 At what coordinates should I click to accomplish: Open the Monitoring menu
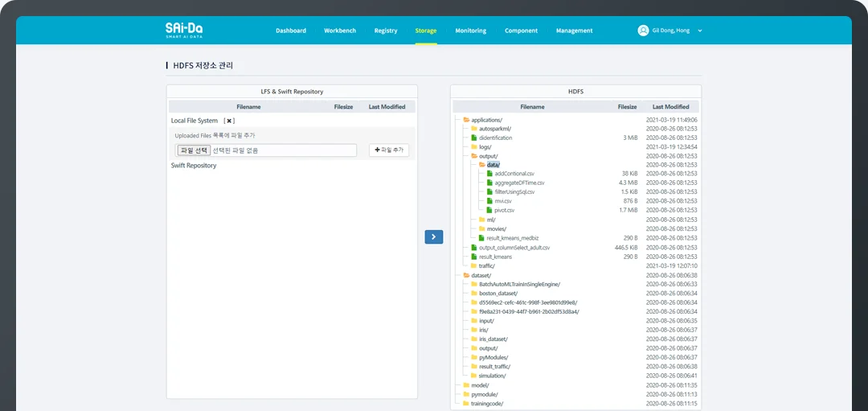click(x=470, y=31)
